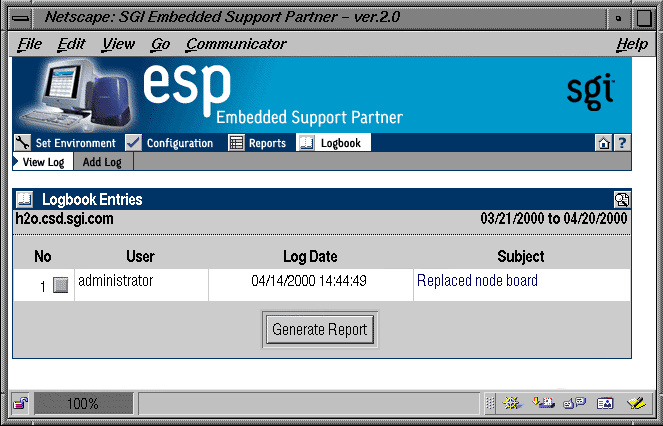Viewport: 663px width, 426px height.
Task: Go to ESP home page icon
Action: (x=603, y=143)
